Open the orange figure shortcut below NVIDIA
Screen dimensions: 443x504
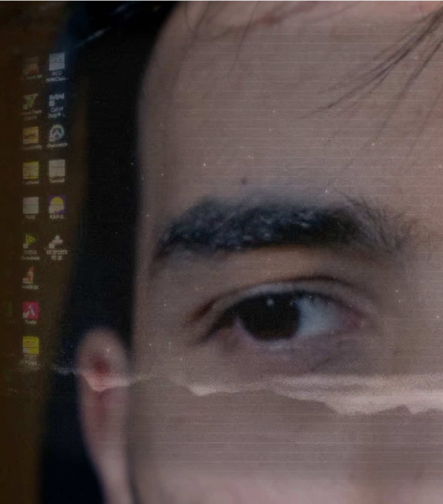(30, 278)
